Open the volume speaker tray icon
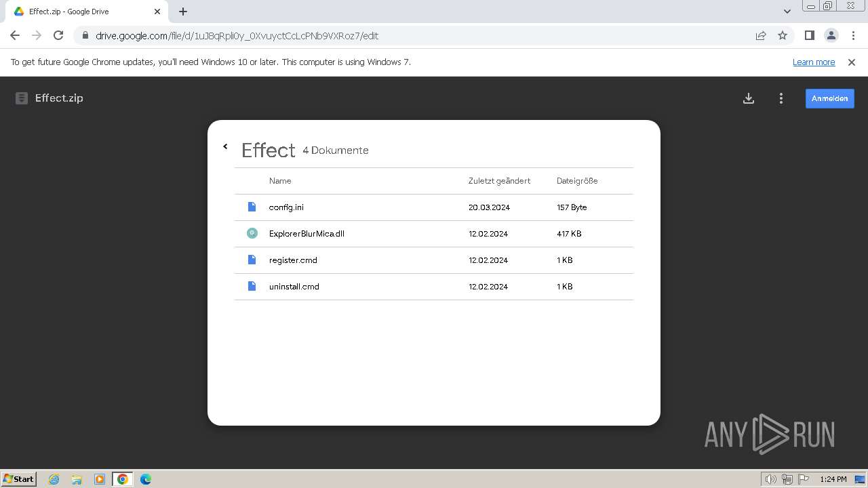The image size is (868, 488). pos(770,479)
